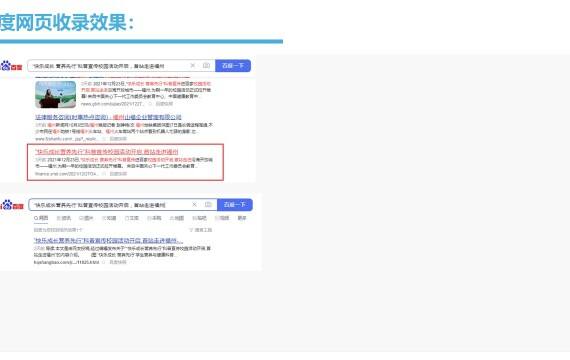Click the red-boxed result's URL text
The image size is (570, 360).
(x=67, y=174)
